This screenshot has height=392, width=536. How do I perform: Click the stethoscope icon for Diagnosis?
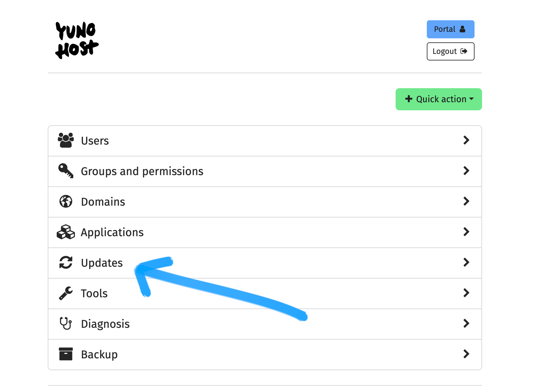click(66, 323)
